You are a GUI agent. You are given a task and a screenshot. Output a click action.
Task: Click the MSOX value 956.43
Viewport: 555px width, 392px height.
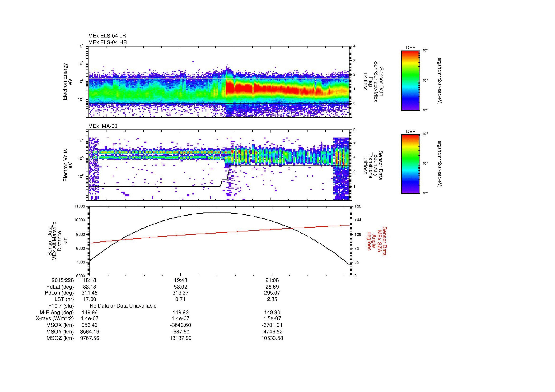90,325
